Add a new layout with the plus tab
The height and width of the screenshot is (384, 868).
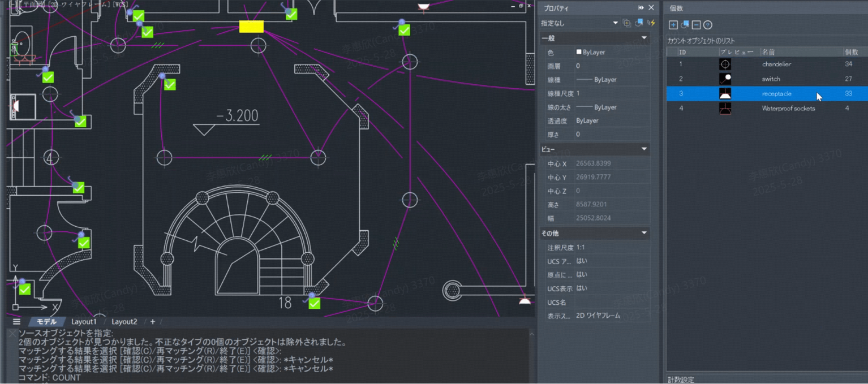click(153, 322)
